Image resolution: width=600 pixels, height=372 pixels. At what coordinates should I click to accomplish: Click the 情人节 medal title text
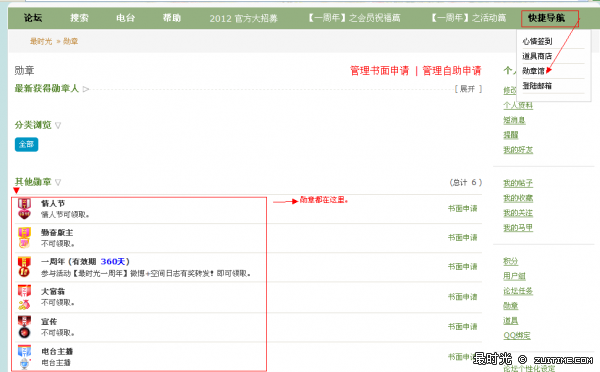tap(53, 204)
